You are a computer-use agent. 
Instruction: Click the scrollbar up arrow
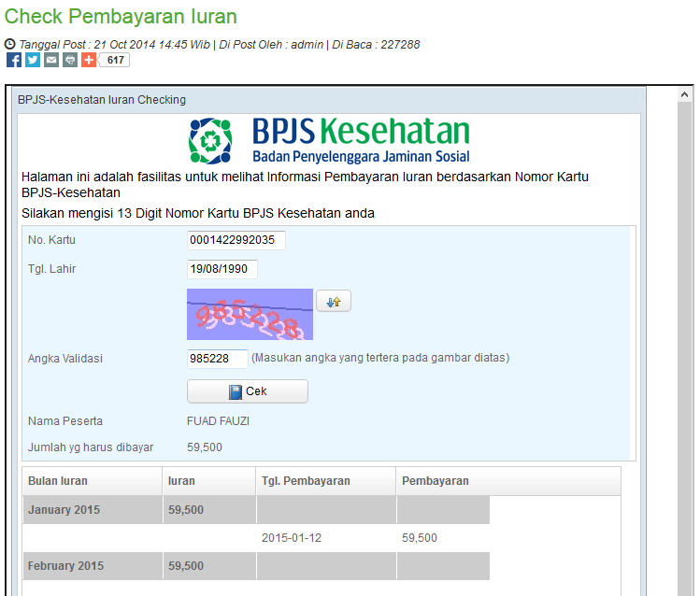click(x=684, y=94)
